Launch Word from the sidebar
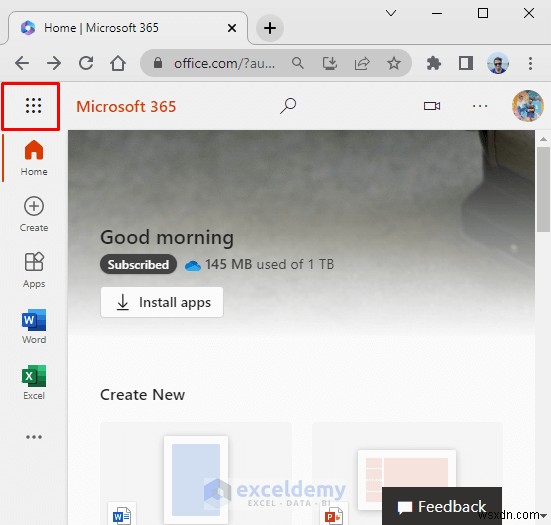This screenshot has width=551, height=525. 34,326
